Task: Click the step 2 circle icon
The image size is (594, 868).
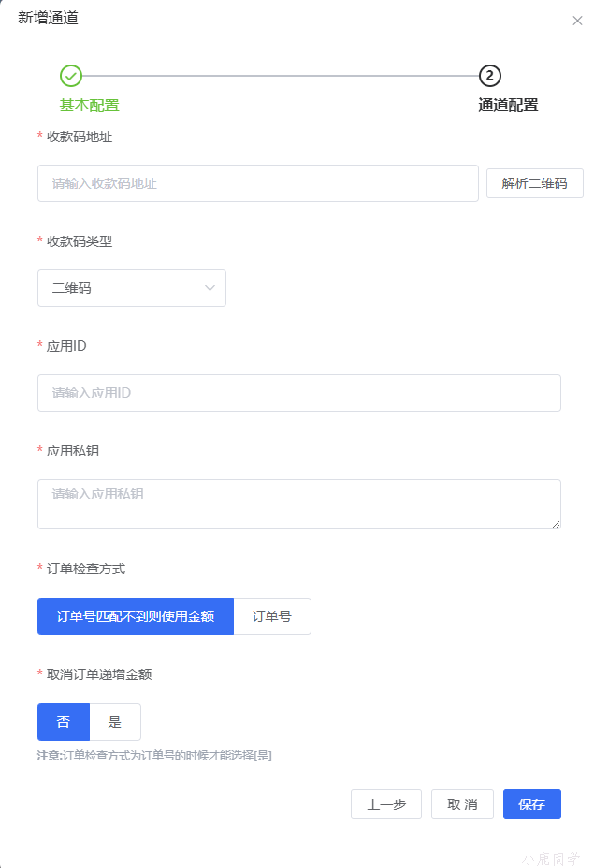Action: [x=489, y=76]
